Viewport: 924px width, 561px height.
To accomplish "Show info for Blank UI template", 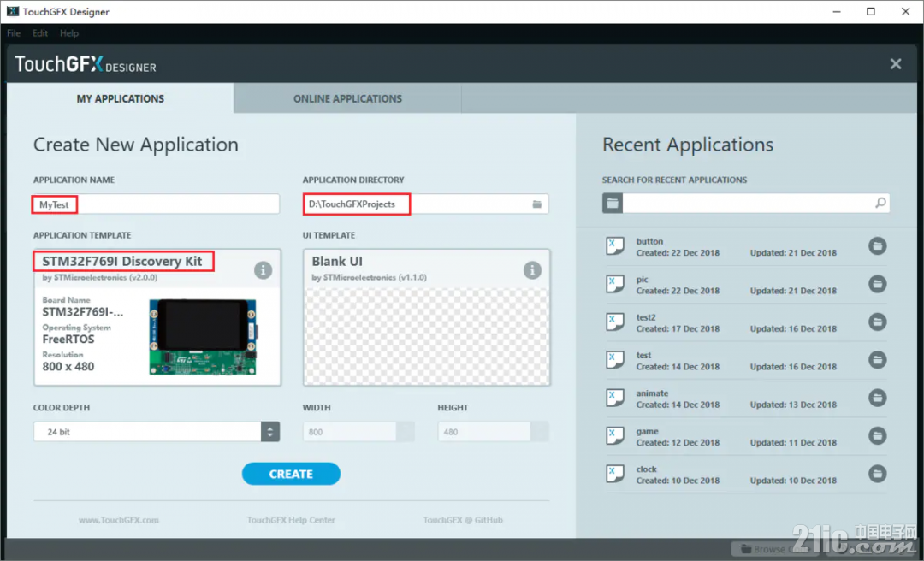I will click(532, 270).
